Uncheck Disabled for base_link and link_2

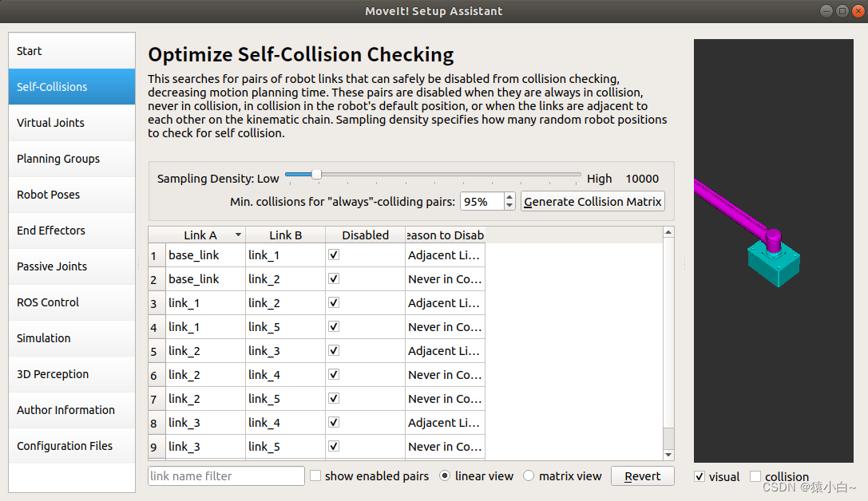[x=334, y=278]
